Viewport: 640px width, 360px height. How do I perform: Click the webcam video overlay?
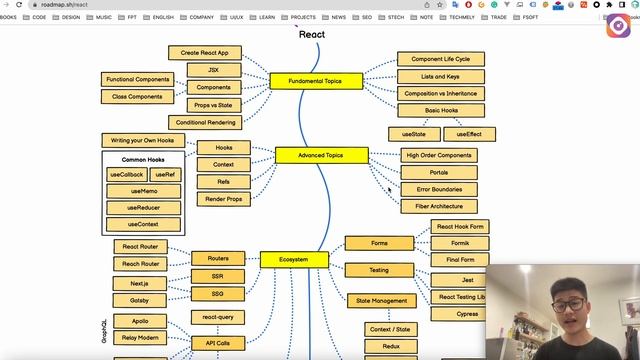point(563,312)
